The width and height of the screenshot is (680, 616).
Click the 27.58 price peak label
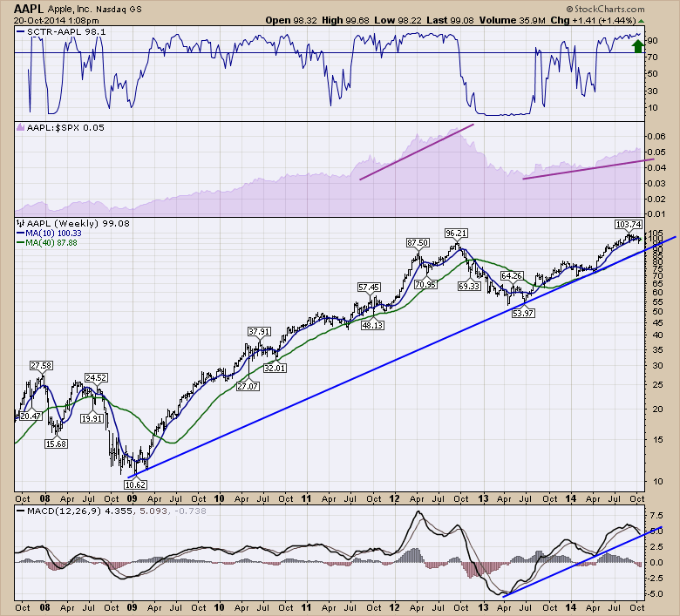(41, 365)
